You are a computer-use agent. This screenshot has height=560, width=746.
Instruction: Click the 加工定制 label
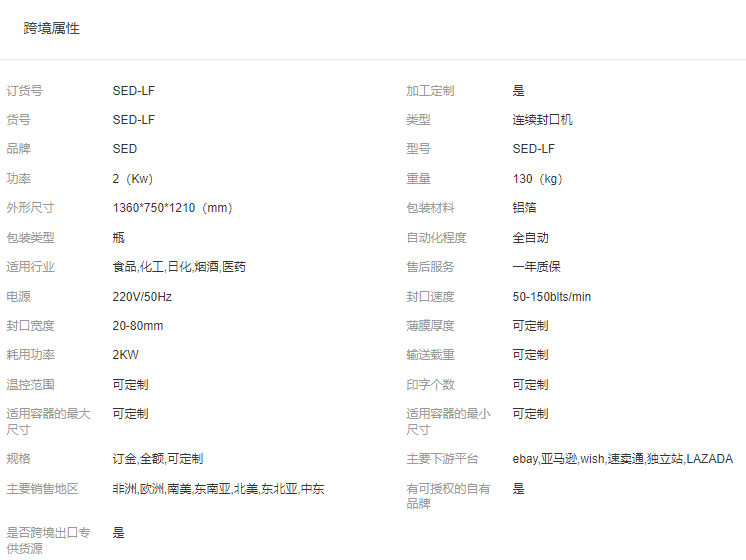click(430, 91)
